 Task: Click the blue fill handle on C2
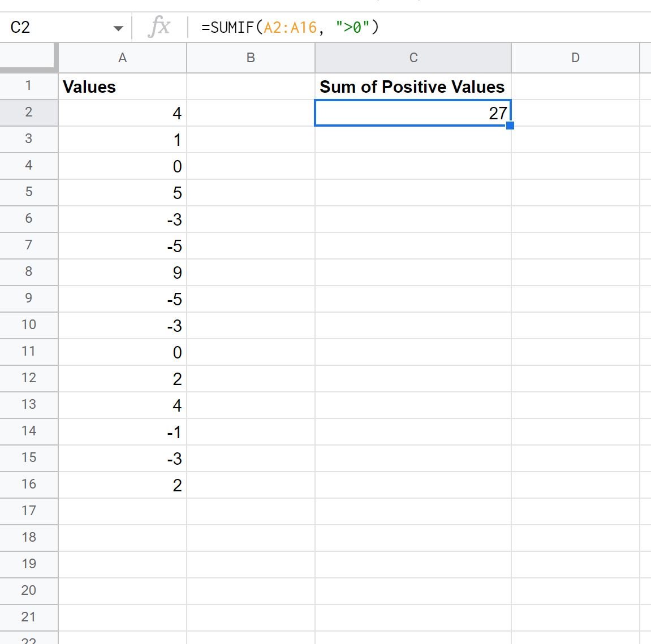(x=510, y=126)
